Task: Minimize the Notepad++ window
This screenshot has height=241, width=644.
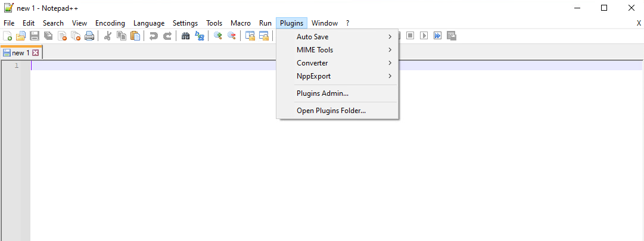Action: click(x=577, y=8)
